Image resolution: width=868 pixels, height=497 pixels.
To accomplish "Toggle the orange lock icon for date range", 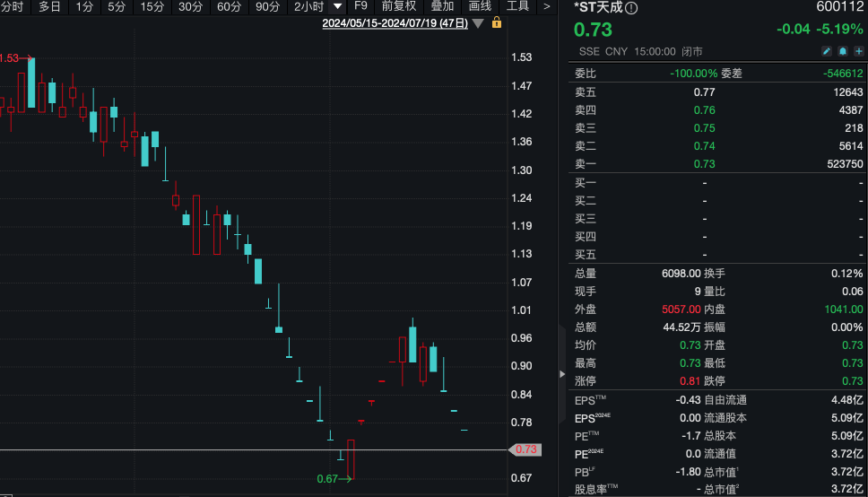I will point(497,22).
